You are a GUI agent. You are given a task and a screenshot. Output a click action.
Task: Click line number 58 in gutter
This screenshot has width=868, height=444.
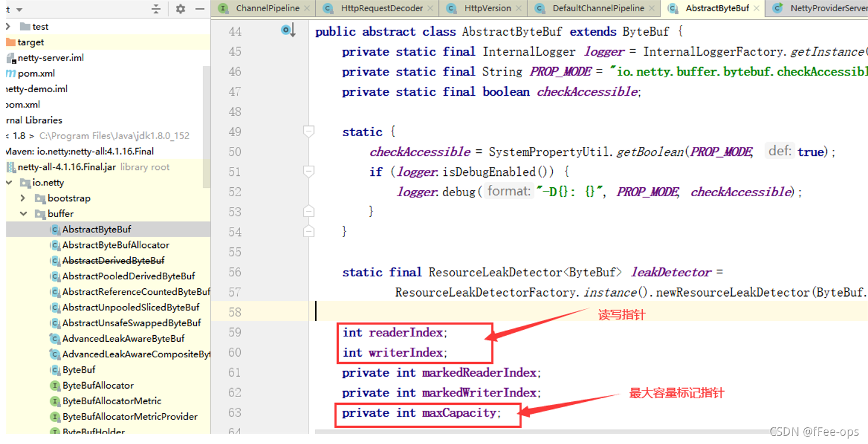235,312
